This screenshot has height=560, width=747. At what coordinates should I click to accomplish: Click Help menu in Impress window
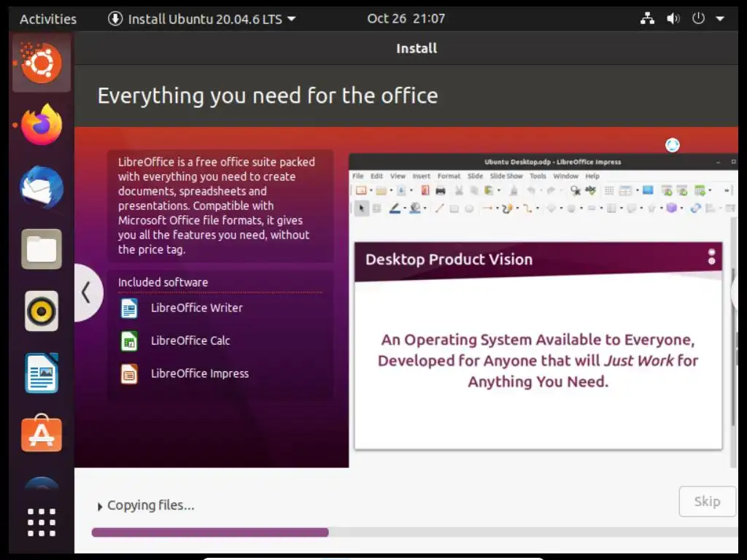coord(592,176)
